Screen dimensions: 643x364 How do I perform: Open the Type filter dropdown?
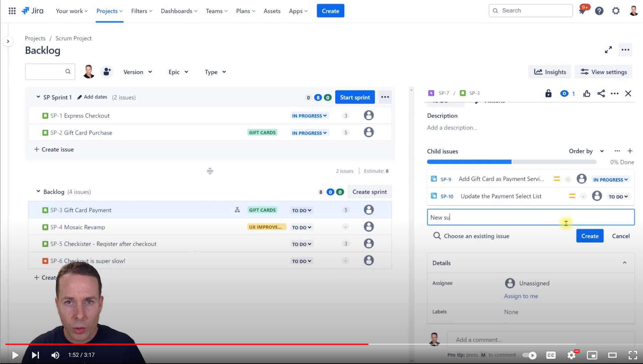pyautogui.click(x=215, y=72)
